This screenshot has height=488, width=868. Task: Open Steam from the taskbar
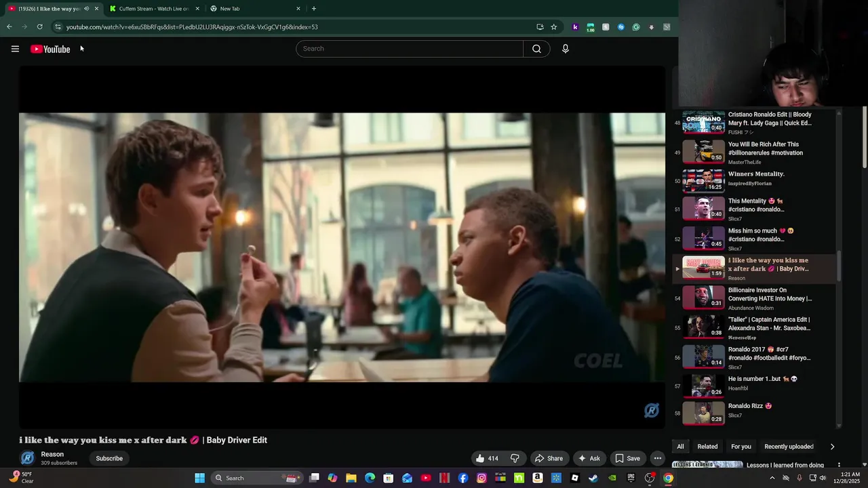[x=593, y=478]
